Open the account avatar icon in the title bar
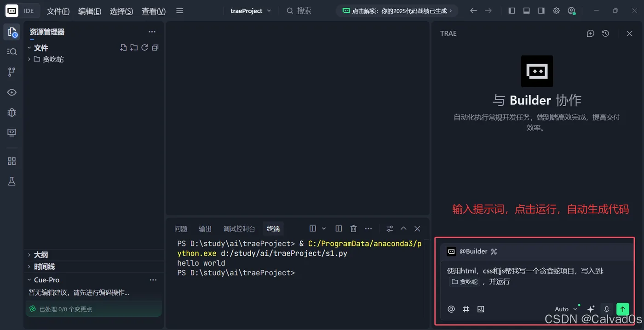Image resolution: width=644 pixels, height=330 pixels. point(571,11)
